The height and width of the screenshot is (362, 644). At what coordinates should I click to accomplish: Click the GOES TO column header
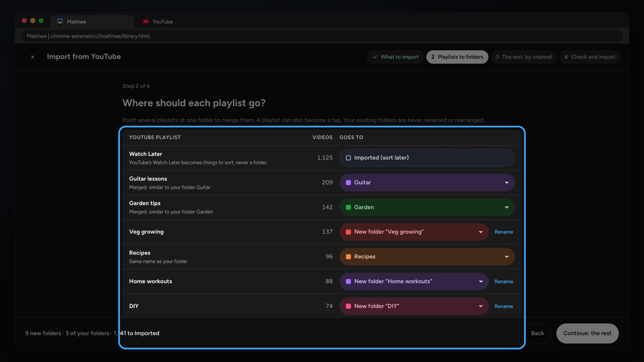coord(351,138)
